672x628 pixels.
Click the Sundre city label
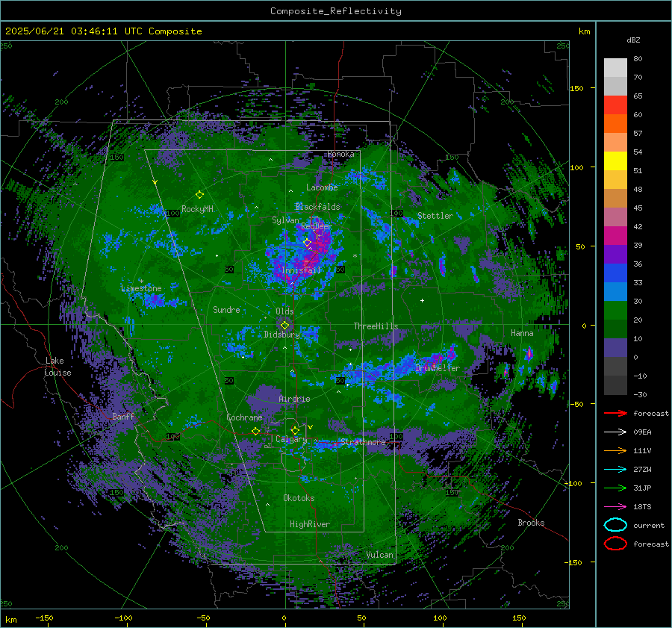pyautogui.click(x=226, y=309)
